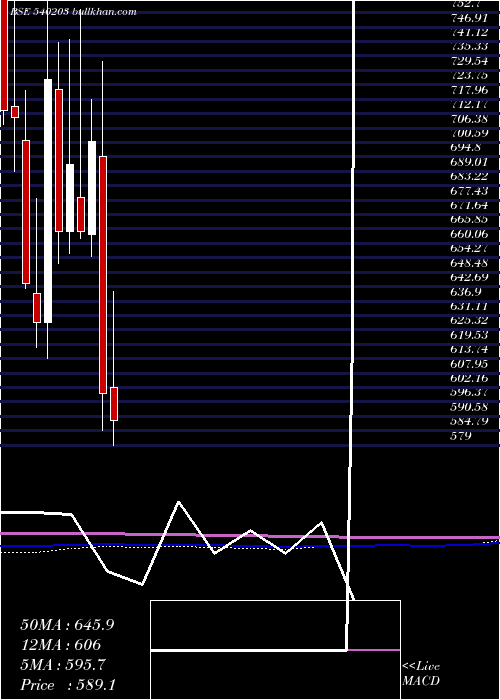This screenshot has height=700, width=500.
Task: Click the 625.32 price axis label
Action: (x=470, y=321)
